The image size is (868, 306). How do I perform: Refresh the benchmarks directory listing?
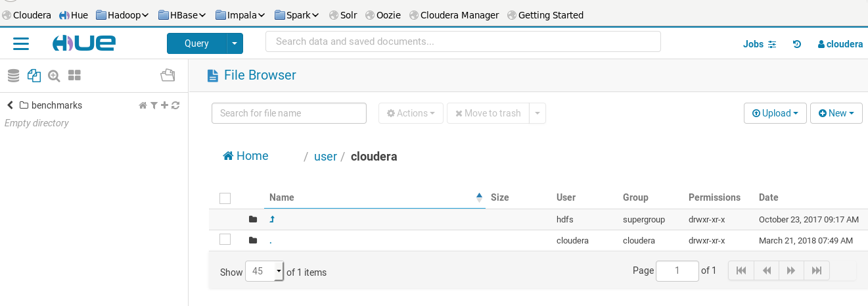point(175,105)
